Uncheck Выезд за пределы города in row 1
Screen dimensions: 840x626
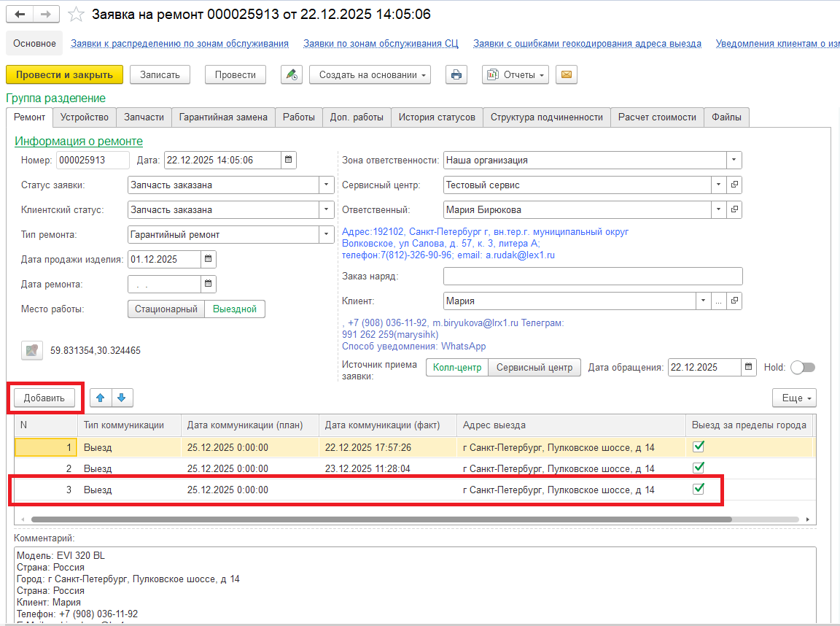698,447
